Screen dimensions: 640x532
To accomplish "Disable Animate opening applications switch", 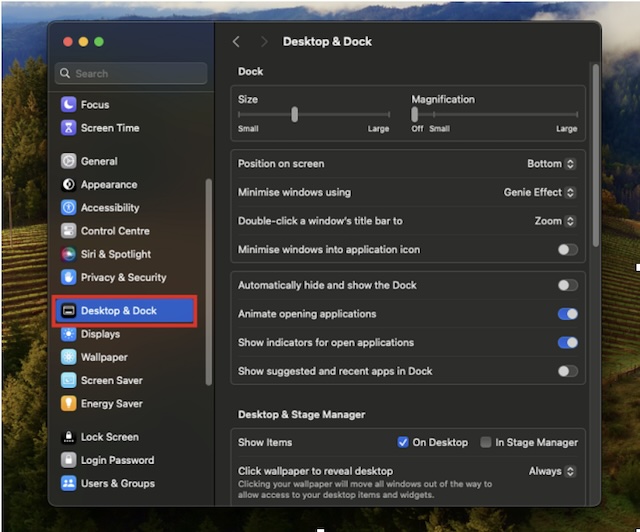I will pos(568,314).
